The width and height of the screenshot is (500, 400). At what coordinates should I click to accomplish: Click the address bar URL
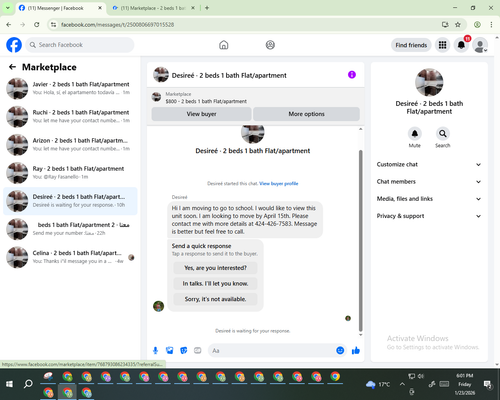(x=117, y=25)
